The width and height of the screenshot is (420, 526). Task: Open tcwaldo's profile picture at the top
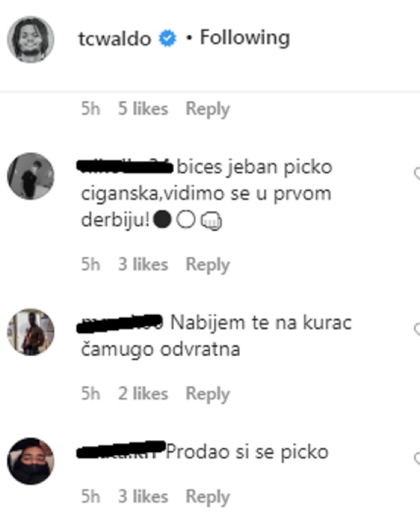(x=31, y=40)
